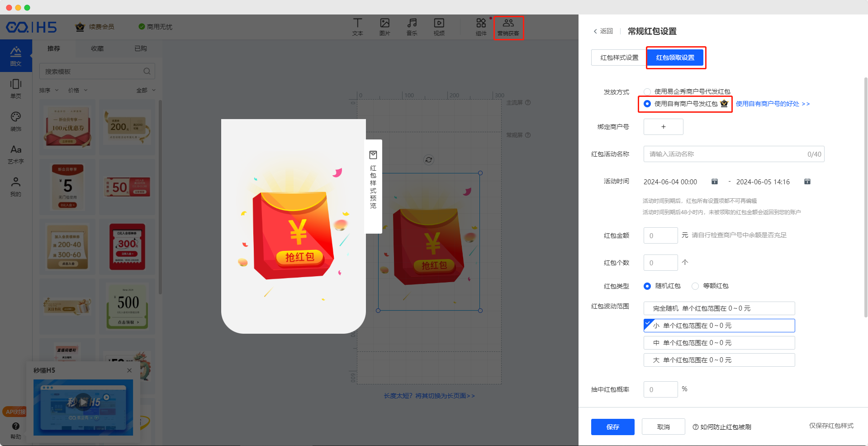
Task: Open the 全部 category dropdown
Action: tap(146, 90)
